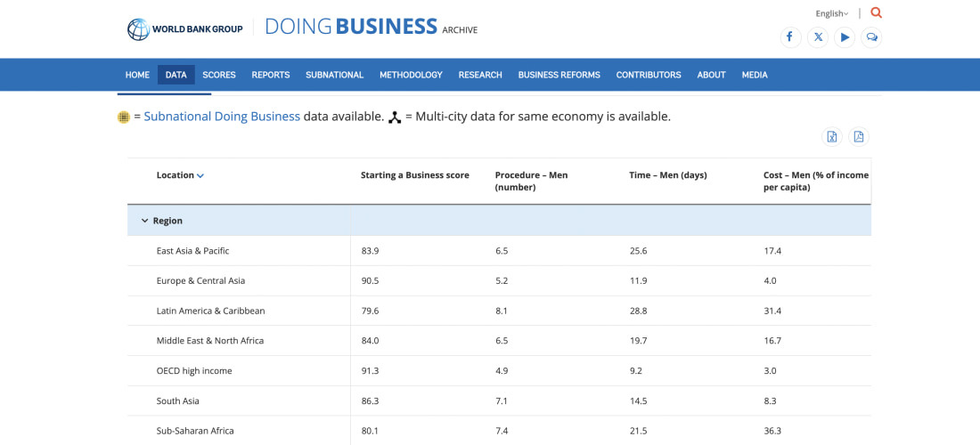Click East Asia & Pacific score 83.9

point(370,251)
